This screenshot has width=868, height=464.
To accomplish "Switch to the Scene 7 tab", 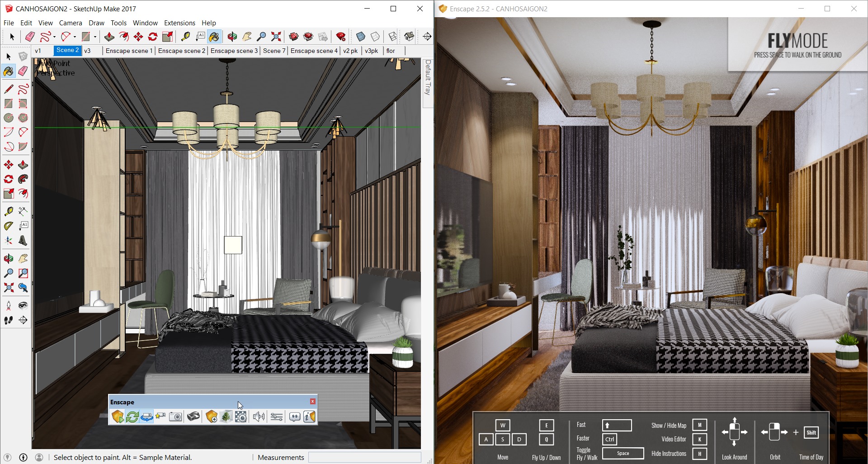I will pos(274,51).
